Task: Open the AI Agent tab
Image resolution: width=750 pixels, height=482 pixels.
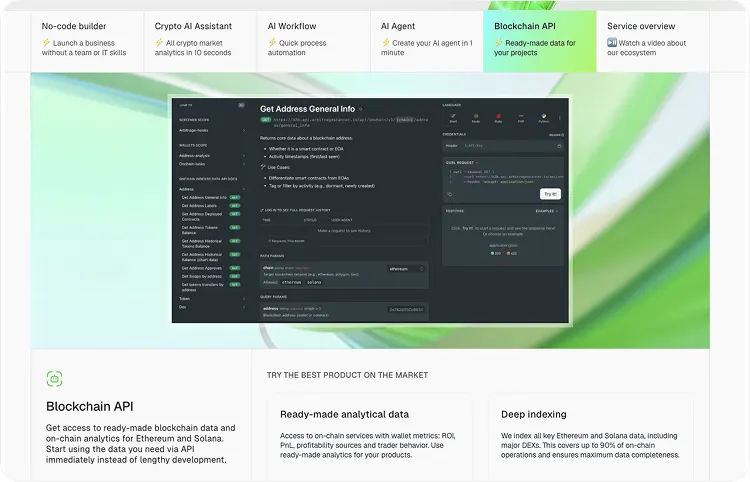Action: [x=427, y=41]
